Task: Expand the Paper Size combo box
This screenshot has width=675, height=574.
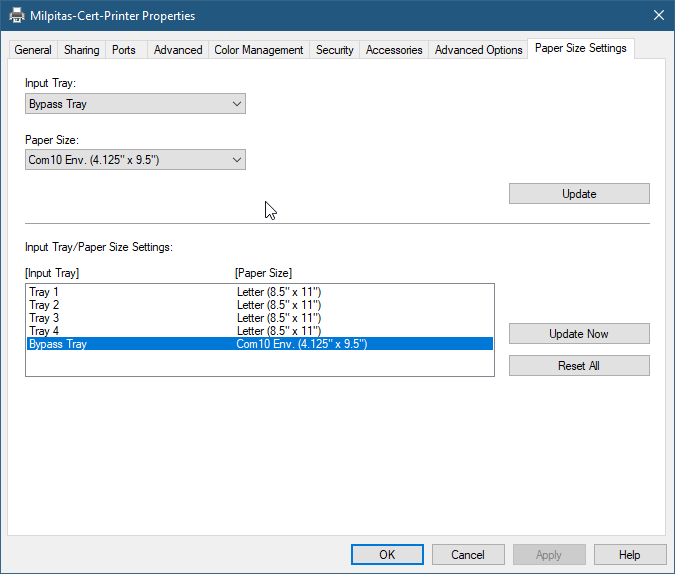Action: [x=135, y=160]
